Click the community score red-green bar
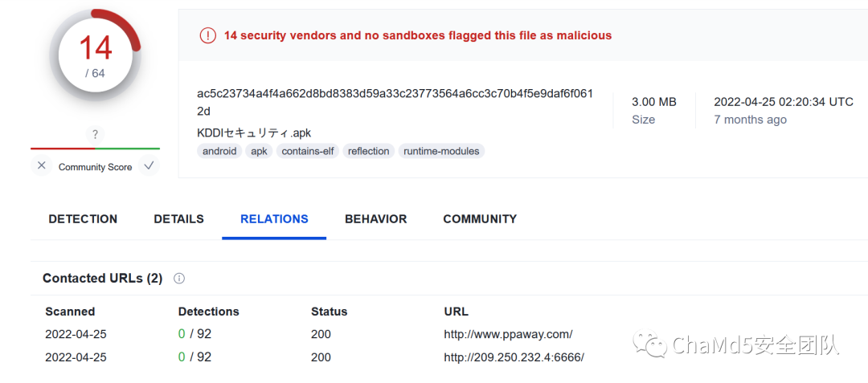868x383 pixels. (x=95, y=149)
